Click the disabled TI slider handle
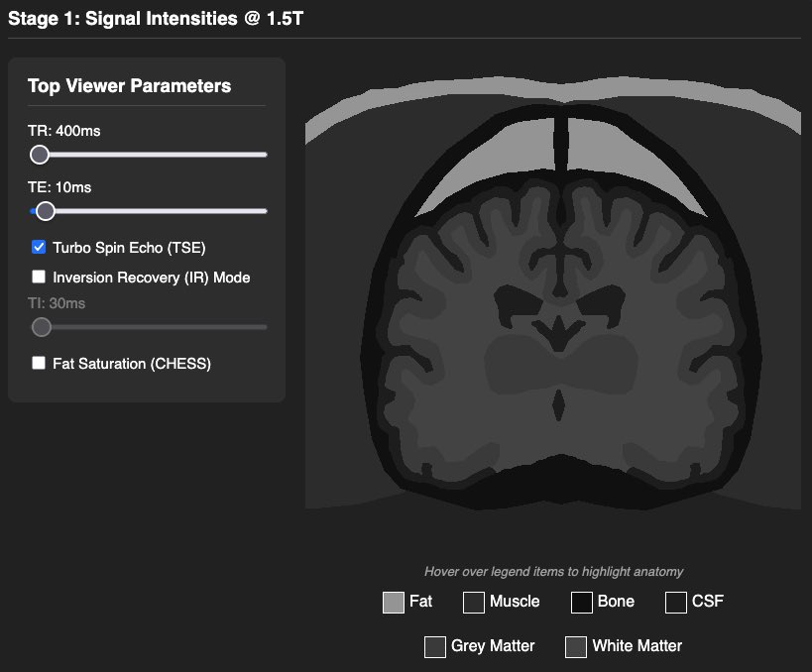812x672 pixels. (42, 327)
